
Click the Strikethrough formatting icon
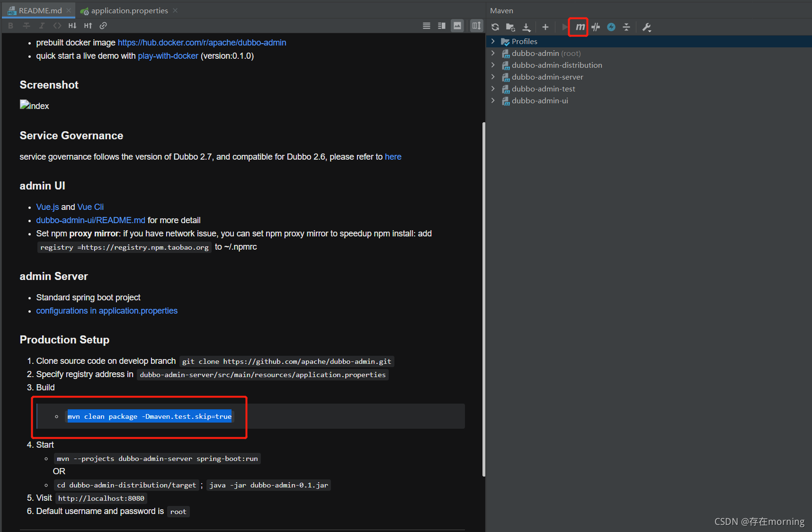[x=27, y=26]
